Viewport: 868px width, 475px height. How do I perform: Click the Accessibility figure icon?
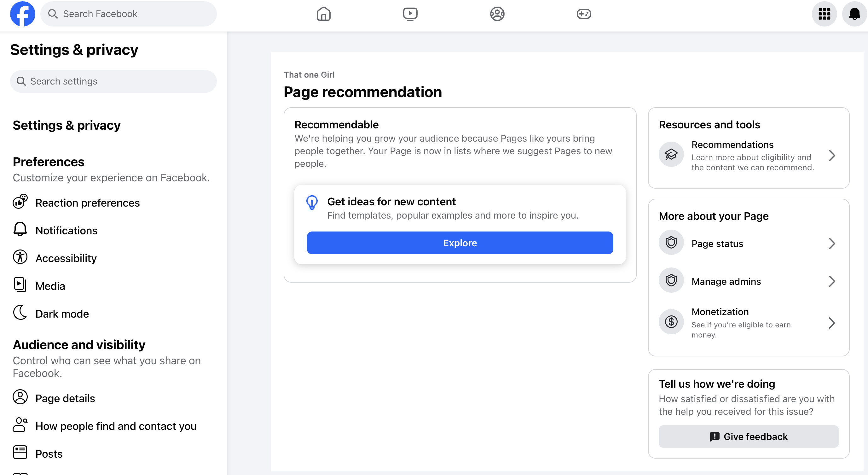[20, 257]
